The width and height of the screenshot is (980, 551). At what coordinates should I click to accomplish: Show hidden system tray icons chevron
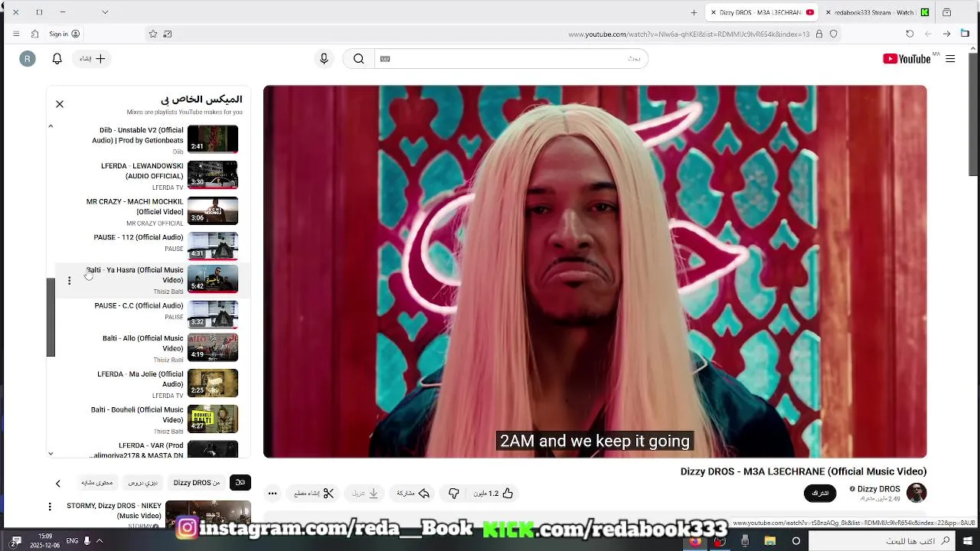[99, 540]
